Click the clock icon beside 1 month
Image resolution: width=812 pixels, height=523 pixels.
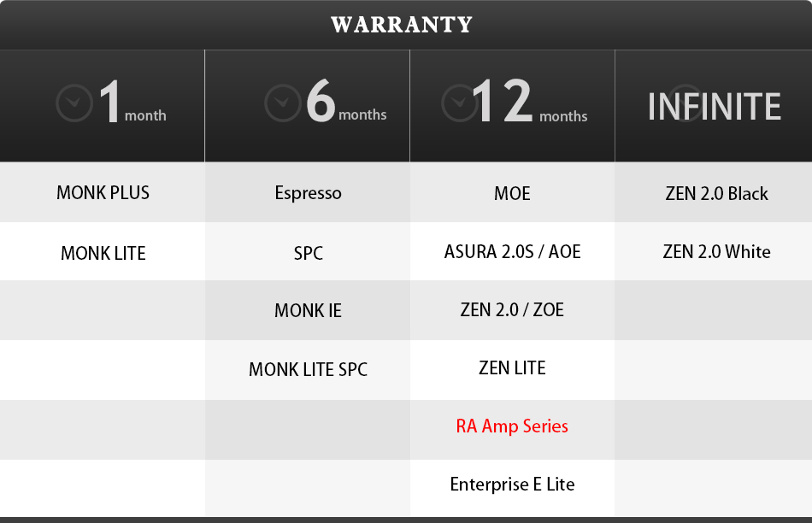74,103
